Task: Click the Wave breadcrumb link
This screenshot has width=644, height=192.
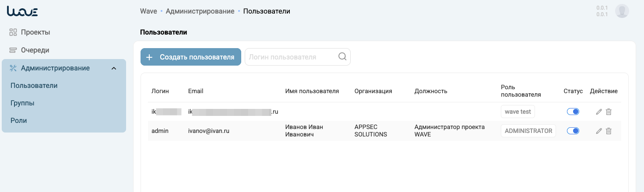Action: (148, 11)
